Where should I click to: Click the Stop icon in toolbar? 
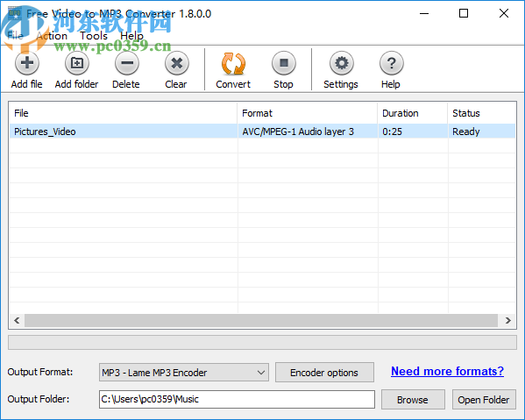click(284, 63)
